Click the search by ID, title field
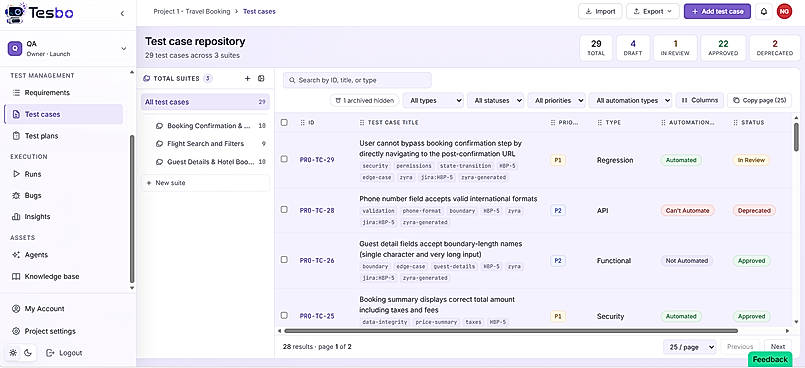805x368 pixels. point(357,80)
